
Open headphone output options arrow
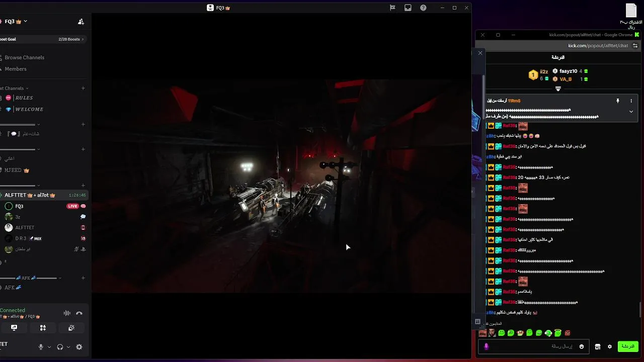coord(68,347)
